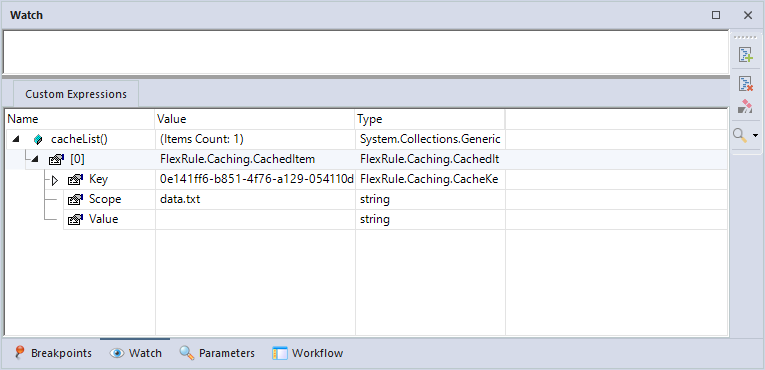Viewport: 765px width, 370px height.
Task: Select the Scope row label
Action: click(105, 200)
